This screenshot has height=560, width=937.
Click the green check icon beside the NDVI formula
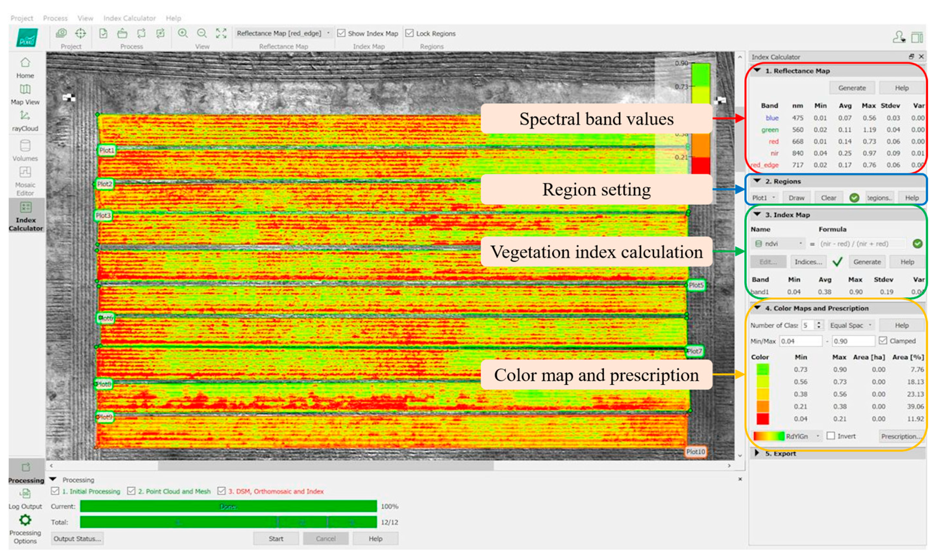(918, 244)
